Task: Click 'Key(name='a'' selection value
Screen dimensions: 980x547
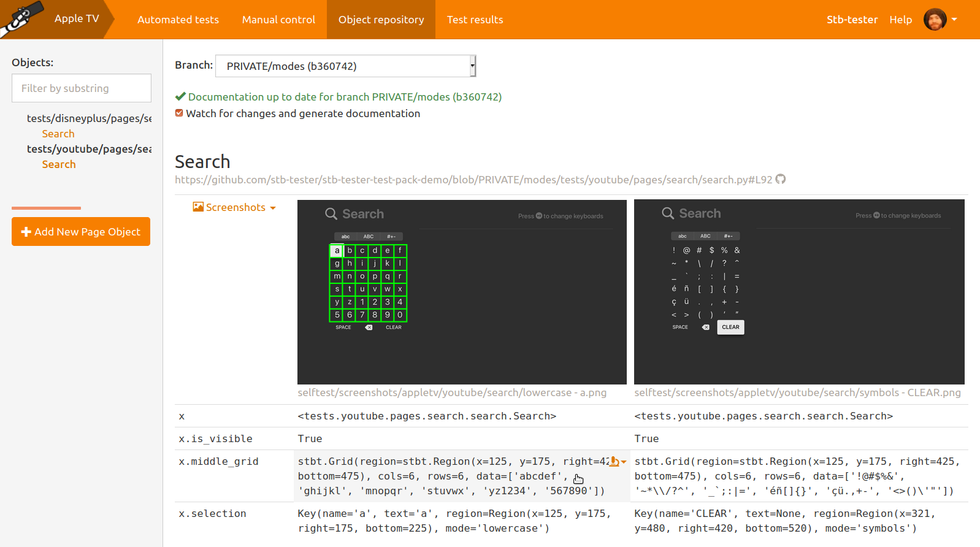Action: [454, 521]
